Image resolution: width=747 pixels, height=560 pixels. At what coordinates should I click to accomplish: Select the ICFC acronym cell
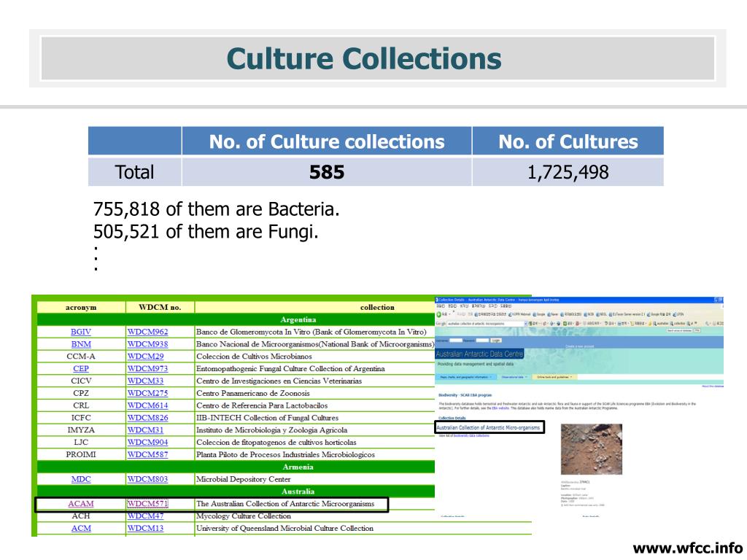pyautogui.click(x=81, y=418)
